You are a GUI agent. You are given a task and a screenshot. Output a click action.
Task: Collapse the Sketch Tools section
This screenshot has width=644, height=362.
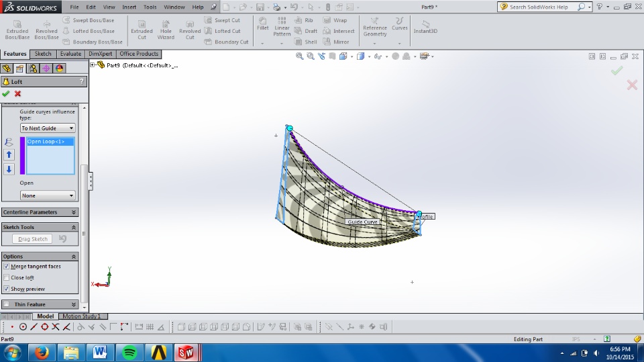pyautogui.click(x=74, y=227)
